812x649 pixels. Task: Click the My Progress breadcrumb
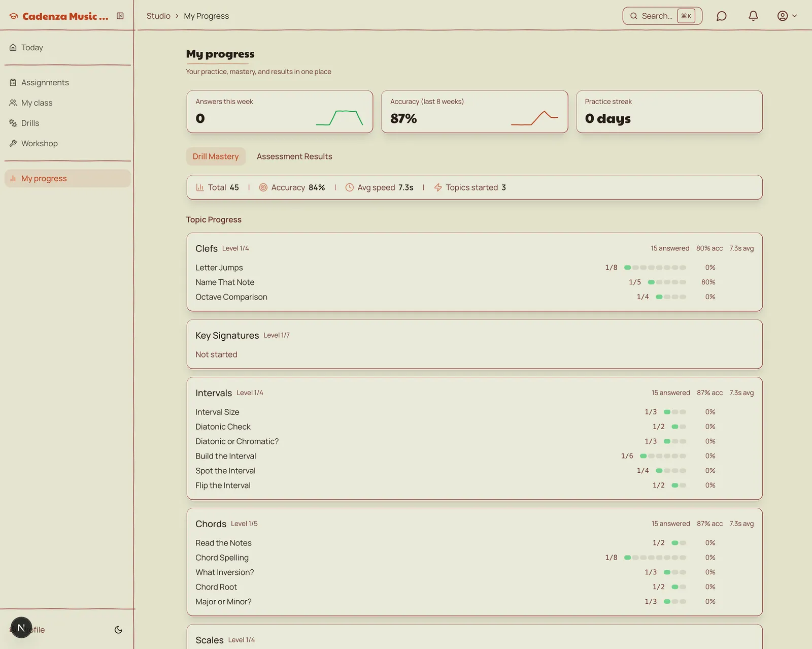(x=206, y=16)
